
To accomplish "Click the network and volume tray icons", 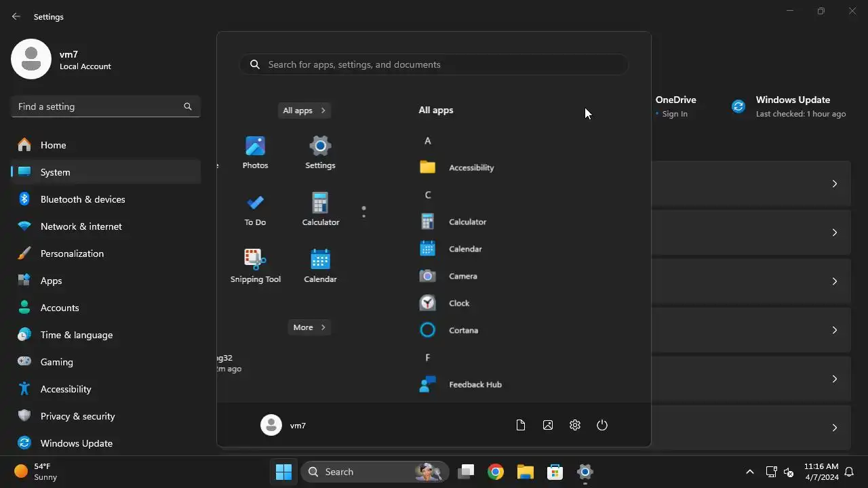I will coord(780,472).
